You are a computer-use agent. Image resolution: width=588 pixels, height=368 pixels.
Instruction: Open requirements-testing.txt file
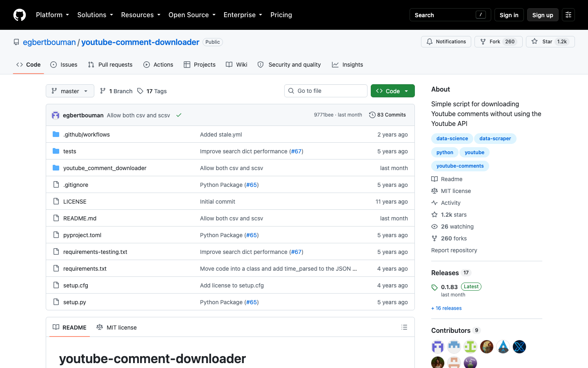click(95, 251)
